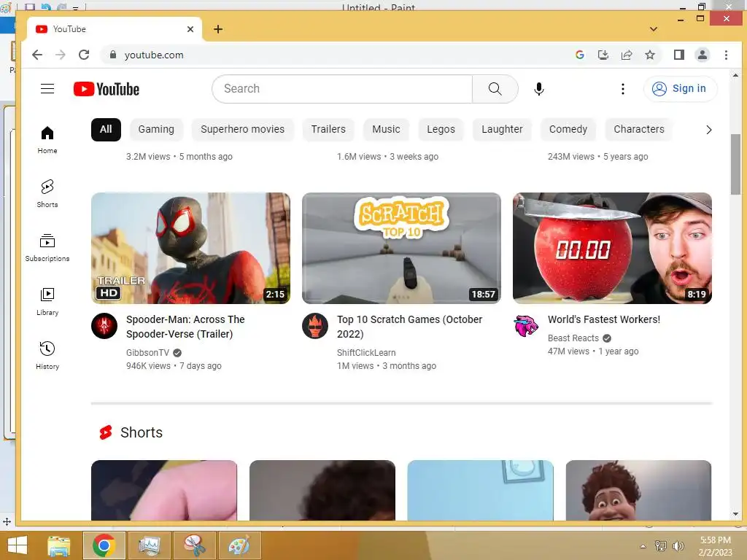
Task: Click the search magnifier button
Action: pyautogui.click(x=495, y=88)
